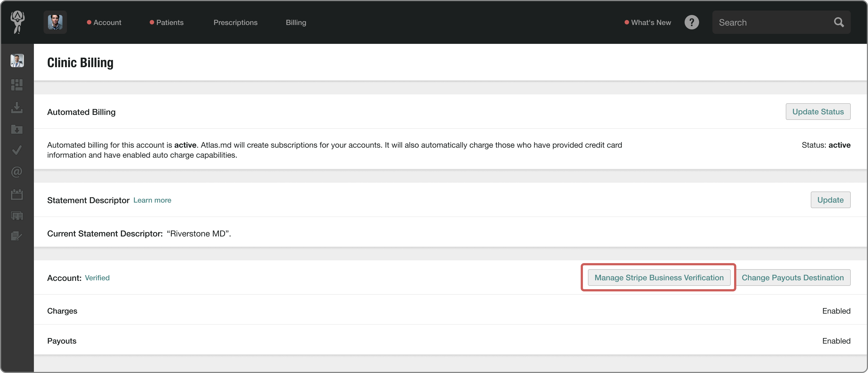Follow the Learn more link
868x373 pixels.
(152, 200)
